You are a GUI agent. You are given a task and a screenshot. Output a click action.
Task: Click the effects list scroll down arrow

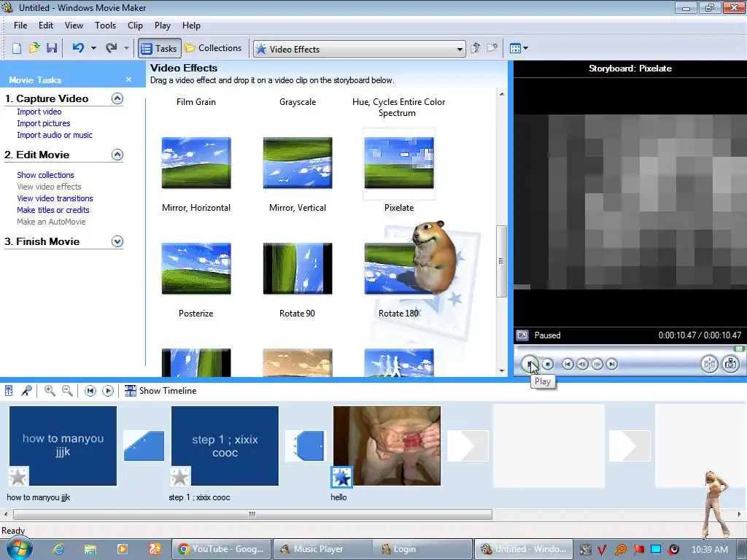click(502, 371)
